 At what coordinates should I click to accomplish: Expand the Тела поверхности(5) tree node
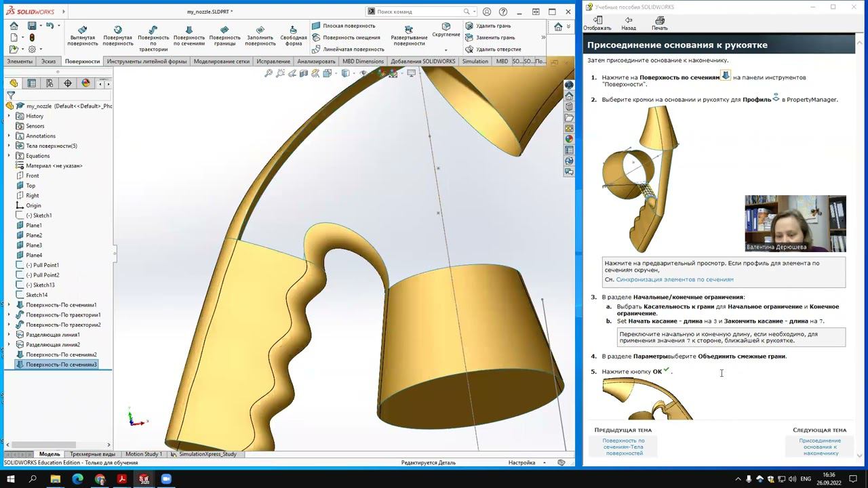pyautogui.click(x=9, y=146)
